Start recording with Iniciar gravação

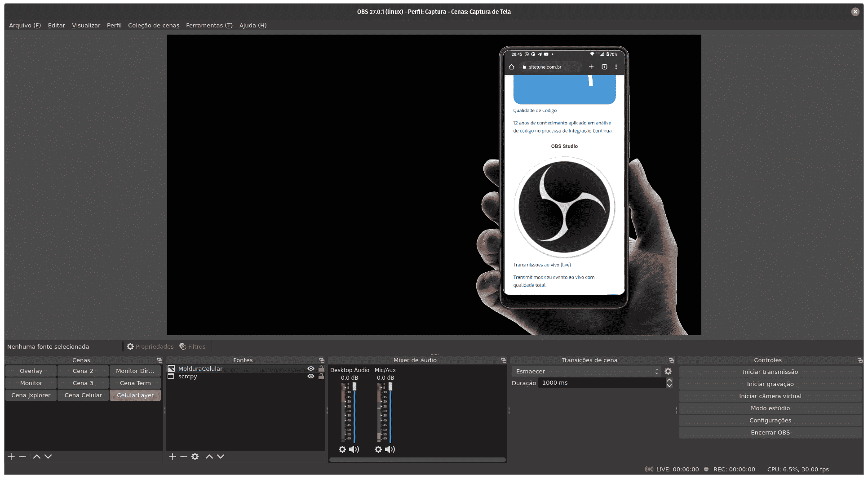pos(770,384)
